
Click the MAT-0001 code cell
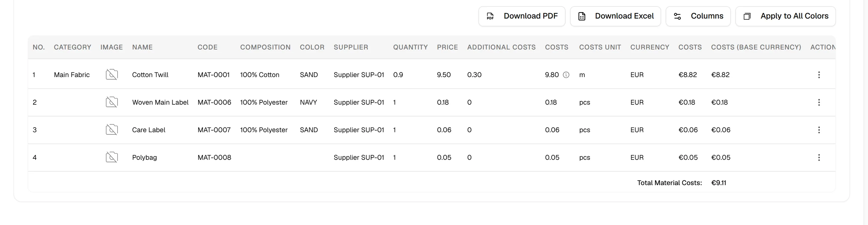point(213,75)
